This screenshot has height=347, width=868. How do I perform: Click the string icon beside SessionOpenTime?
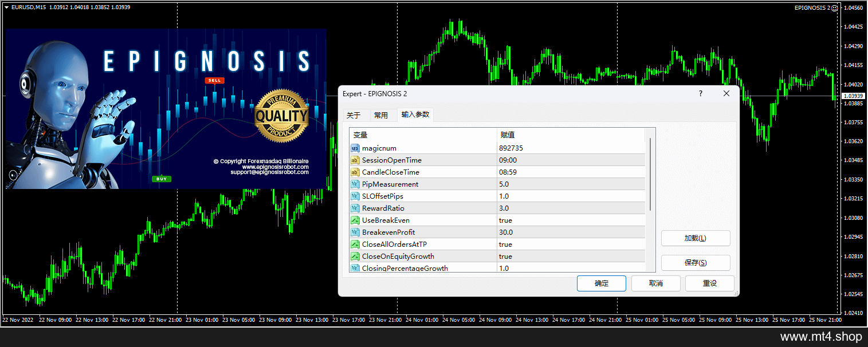355,160
